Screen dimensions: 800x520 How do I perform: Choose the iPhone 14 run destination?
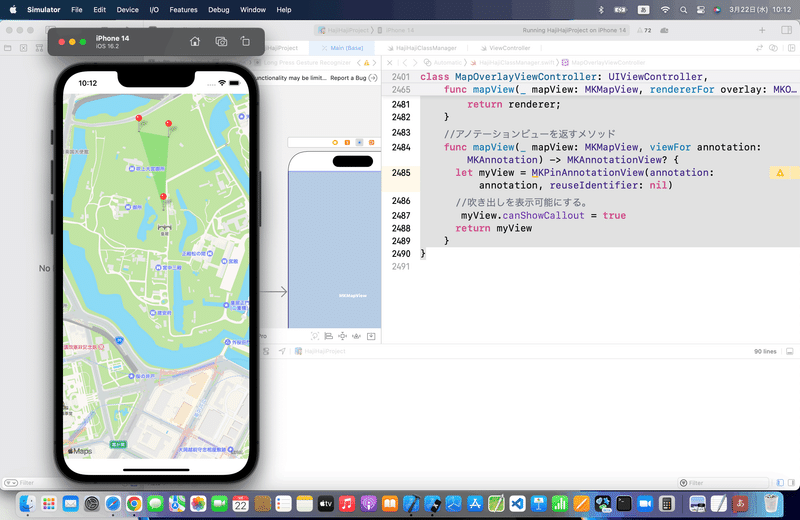coord(396,31)
